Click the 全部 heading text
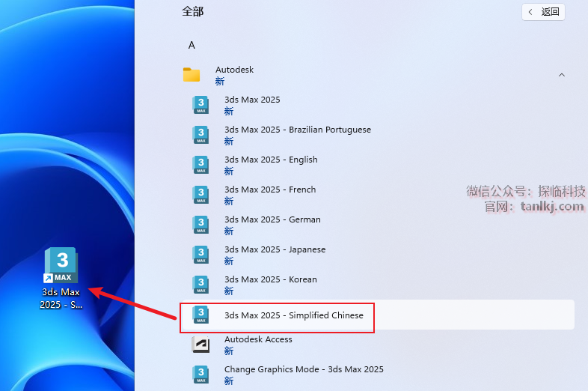Image resolution: width=588 pixels, height=391 pixels. coord(193,12)
